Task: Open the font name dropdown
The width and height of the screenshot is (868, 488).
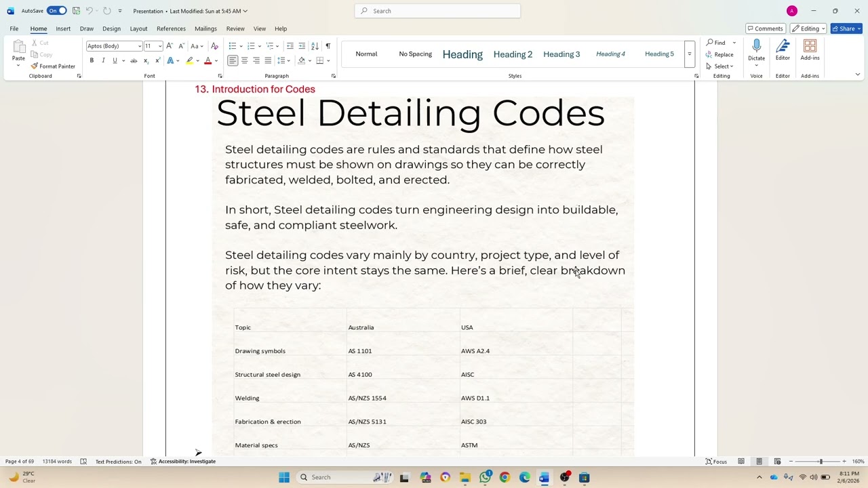Action: [x=140, y=46]
